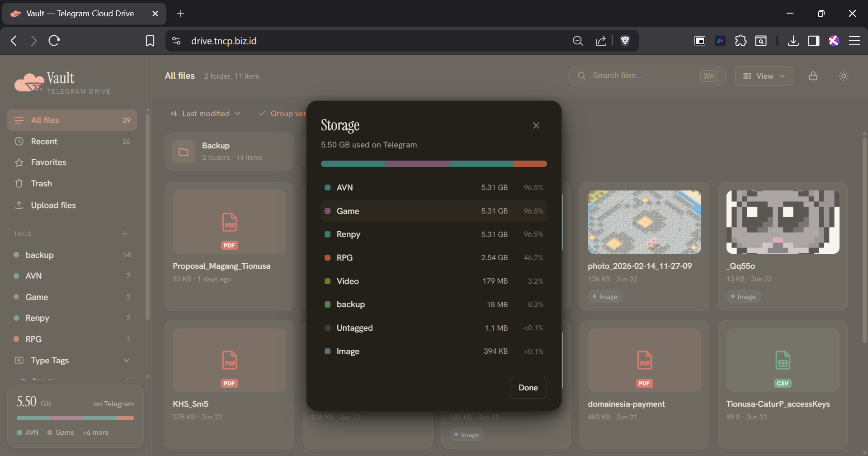Image resolution: width=868 pixels, height=456 pixels.
Task: Open sidebar storage summary 5.50 GB
Action: coord(75,416)
